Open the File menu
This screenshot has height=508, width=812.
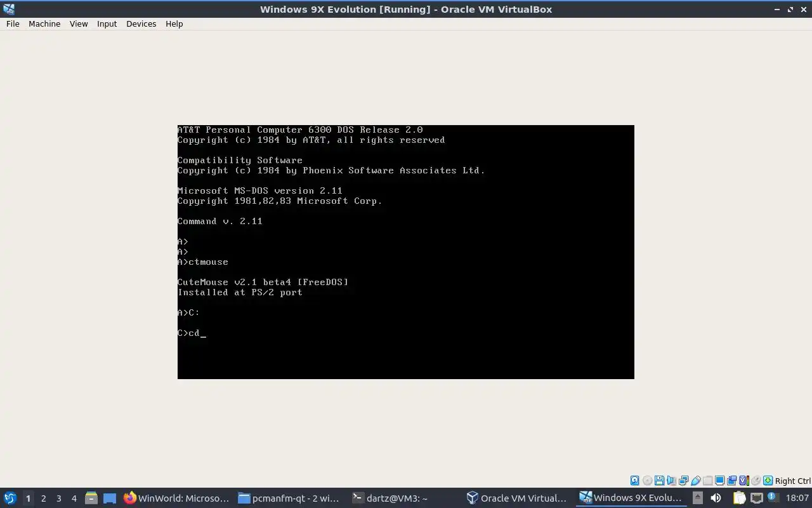[x=13, y=23]
